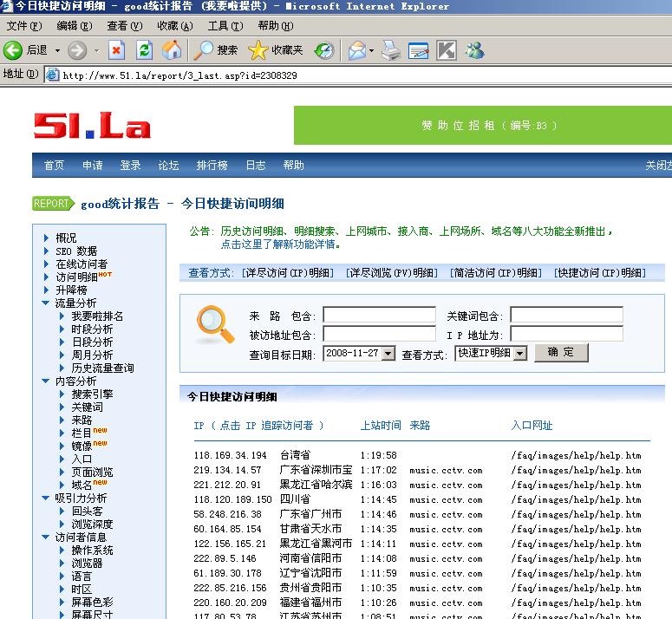The width and height of the screenshot is (672, 619).
Task: Click IP address 219.134.14.57
Action: (227, 470)
